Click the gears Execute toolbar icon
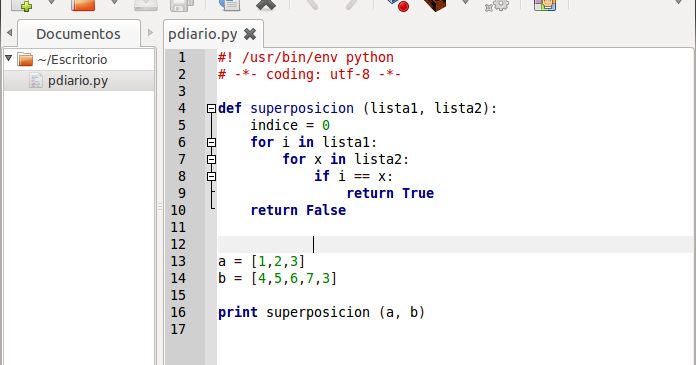This screenshot has height=365, width=696. coord(497,5)
